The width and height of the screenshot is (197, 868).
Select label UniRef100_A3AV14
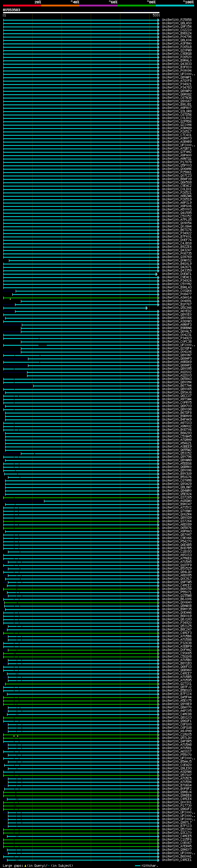176,297
